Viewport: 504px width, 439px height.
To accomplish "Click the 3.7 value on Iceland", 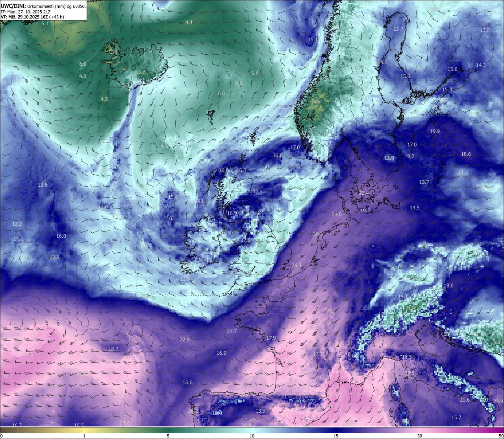I will point(142,72).
